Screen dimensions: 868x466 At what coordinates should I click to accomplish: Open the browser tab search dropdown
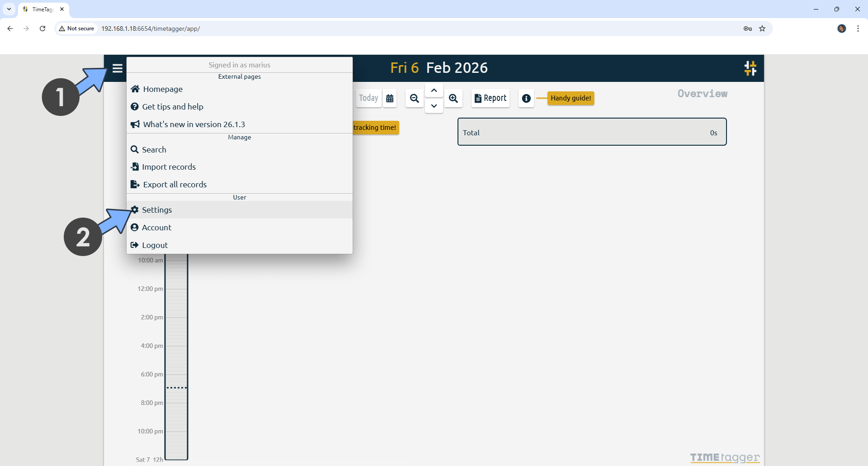click(x=9, y=9)
